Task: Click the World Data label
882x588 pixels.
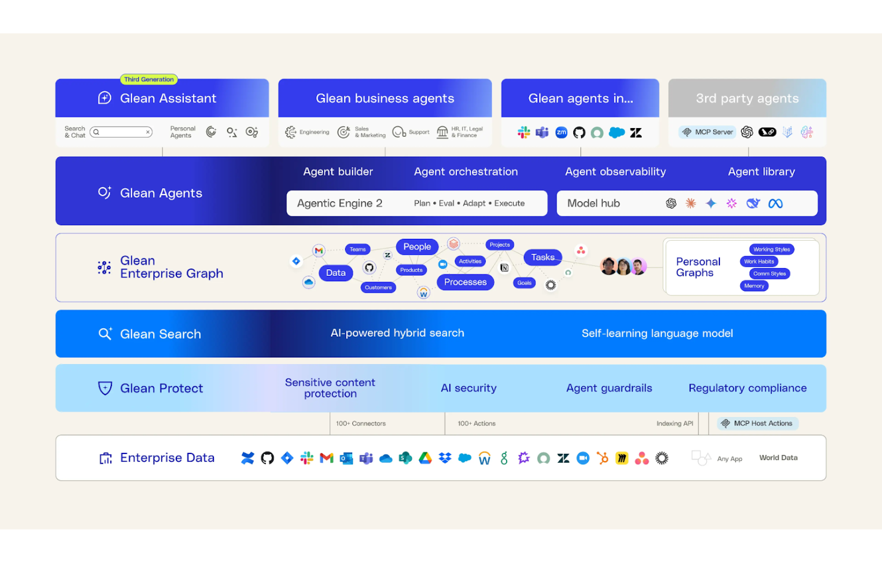Action: [x=778, y=458]
